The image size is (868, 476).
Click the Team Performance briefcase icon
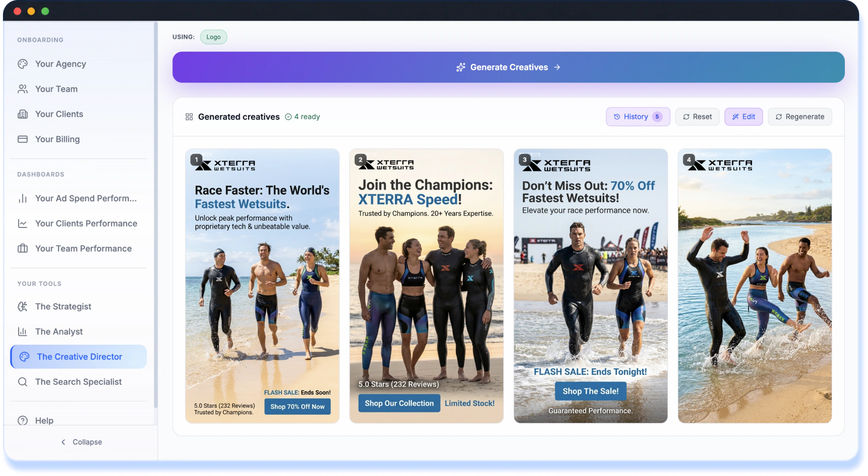(23, 249)
